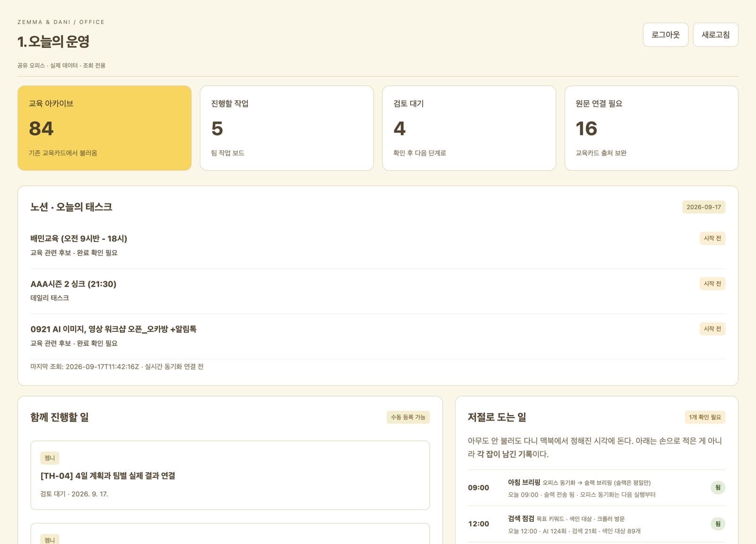Select the 12:00 검색 점검 schedule row

[x=596, y=524]
